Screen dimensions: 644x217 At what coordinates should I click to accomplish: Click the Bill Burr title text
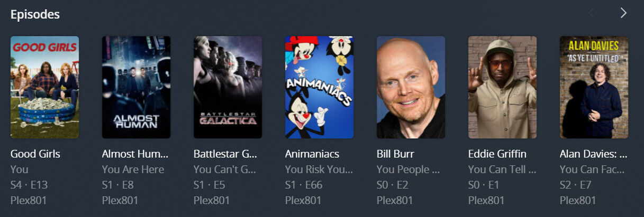click(x=395, y=154)
